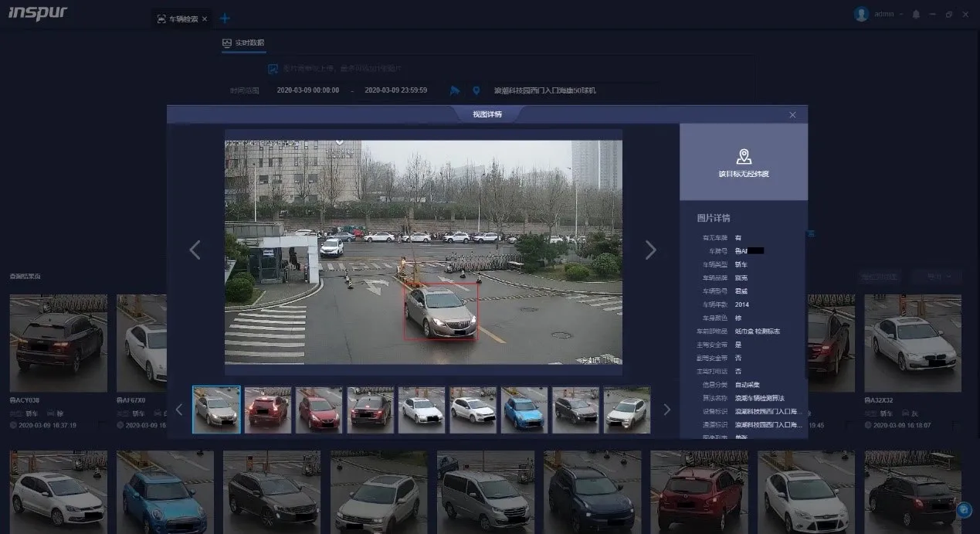This screenshot has height=534, width=980.
Task: Show previous image with left arrow beside main photo
Action: [195, 250]
